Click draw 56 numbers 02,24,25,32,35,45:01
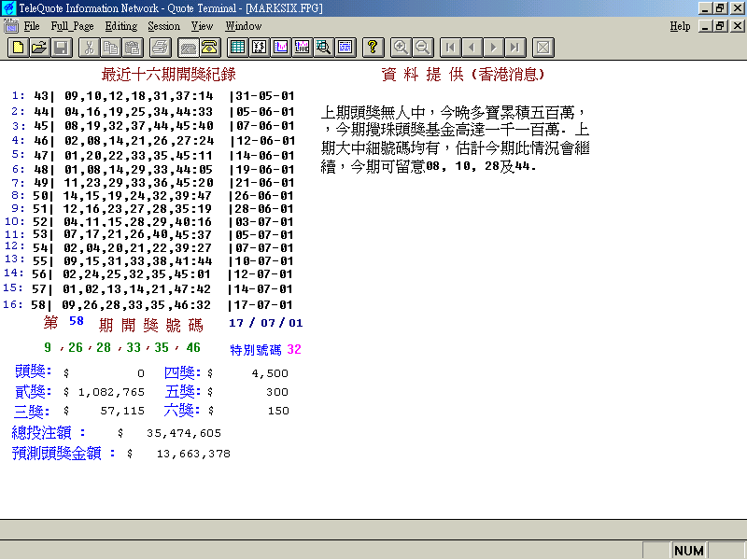 coord(136,274)
